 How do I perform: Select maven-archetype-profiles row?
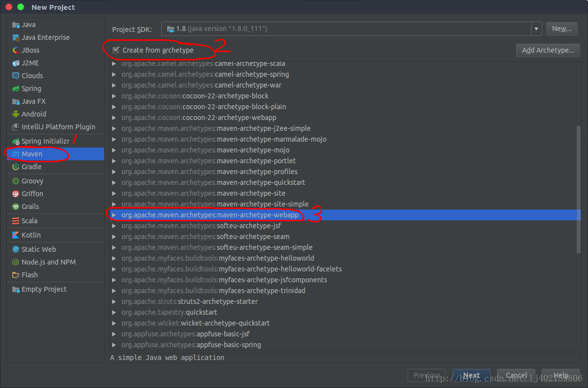tap(345, 172)
